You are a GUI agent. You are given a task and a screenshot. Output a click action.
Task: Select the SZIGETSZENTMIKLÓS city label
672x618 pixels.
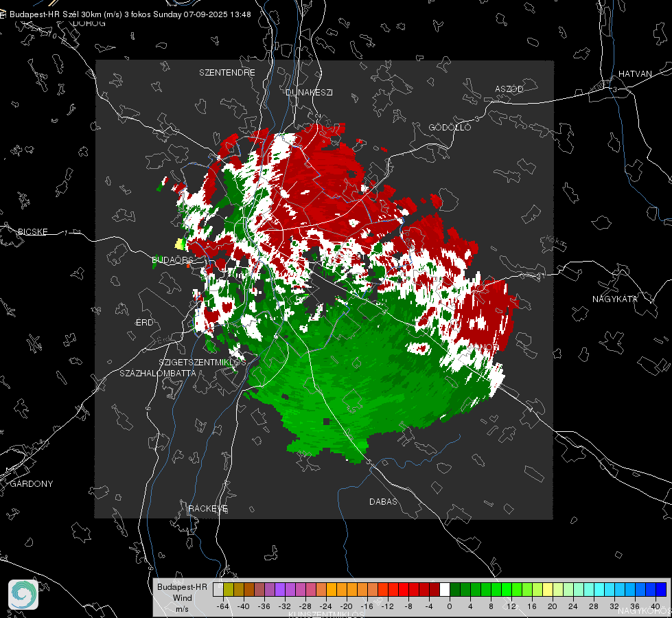click(202, 362)
